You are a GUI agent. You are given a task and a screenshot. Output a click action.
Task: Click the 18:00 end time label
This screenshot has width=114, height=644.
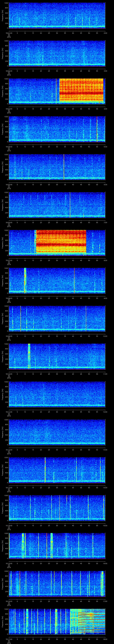(105, 639)
